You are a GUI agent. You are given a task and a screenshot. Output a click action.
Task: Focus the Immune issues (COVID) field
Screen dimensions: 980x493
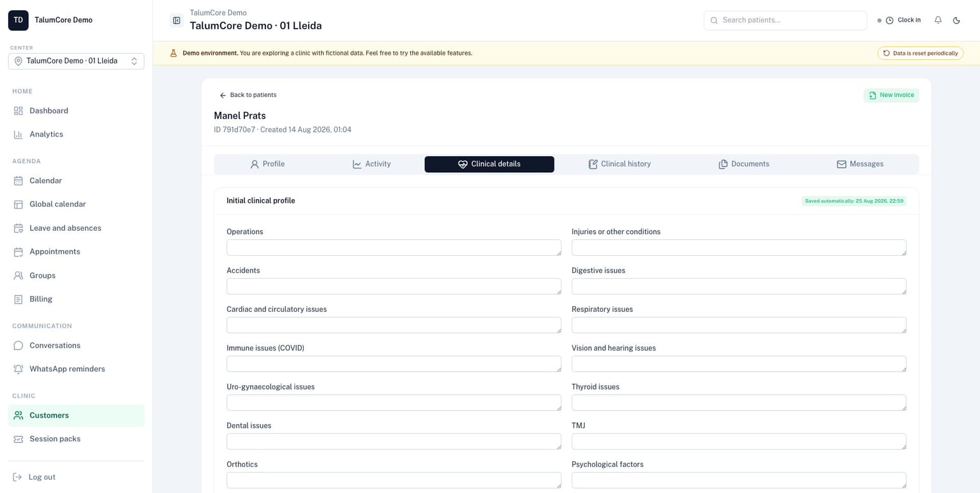394,364
